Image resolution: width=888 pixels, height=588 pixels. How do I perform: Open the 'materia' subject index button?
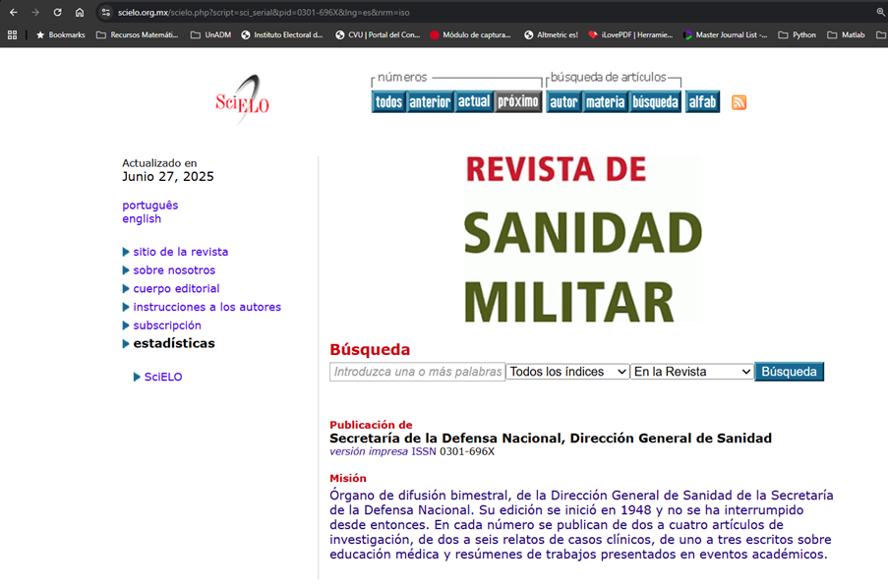[605, 102]
